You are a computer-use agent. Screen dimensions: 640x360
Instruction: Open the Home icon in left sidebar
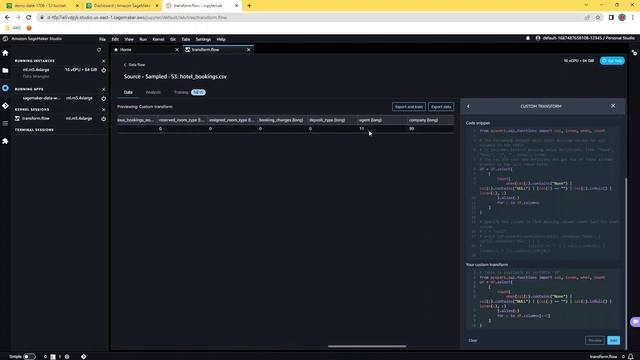5,53
